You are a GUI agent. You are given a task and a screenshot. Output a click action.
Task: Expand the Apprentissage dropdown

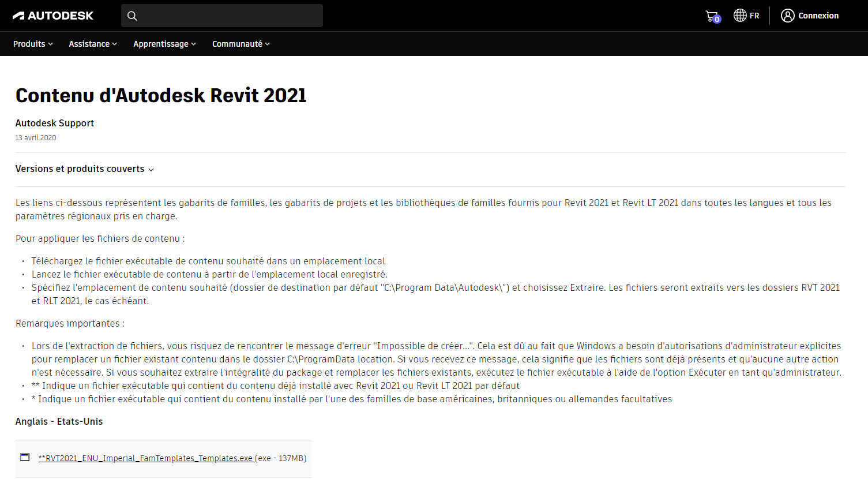pos(161,44)
